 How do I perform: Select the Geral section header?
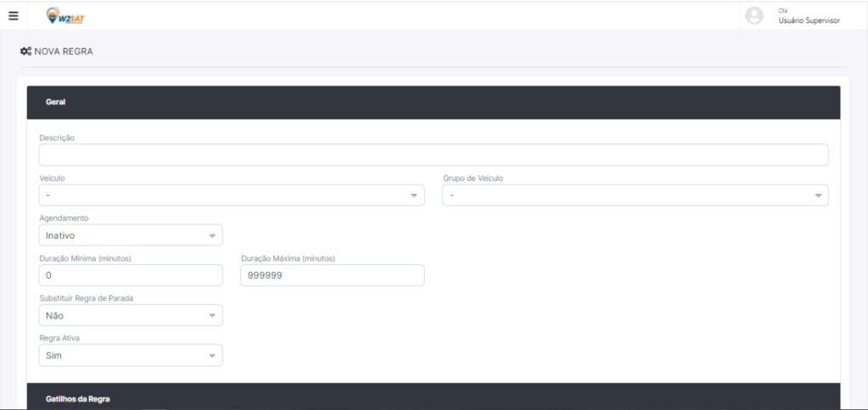(56, 102)
